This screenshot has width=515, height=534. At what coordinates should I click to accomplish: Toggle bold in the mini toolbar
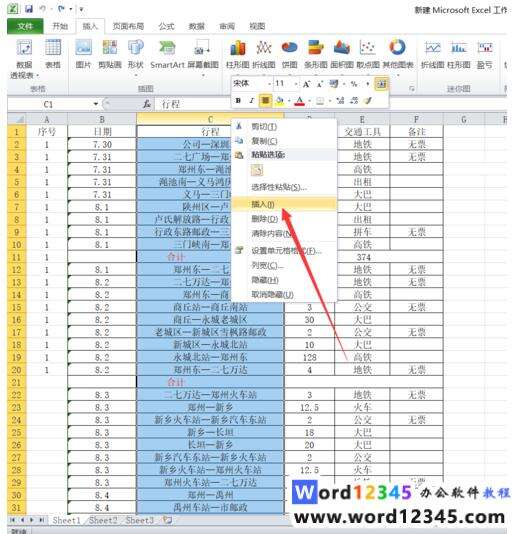[238, 100]
